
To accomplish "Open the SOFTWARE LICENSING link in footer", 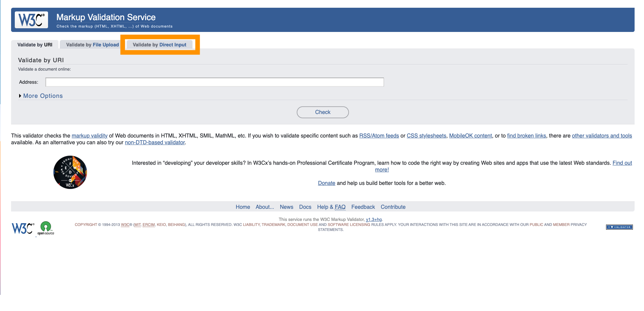I will tap(349, 225).
